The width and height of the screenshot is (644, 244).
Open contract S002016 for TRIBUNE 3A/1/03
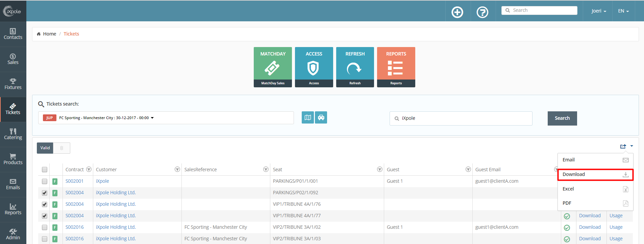(x=74, y=239)
